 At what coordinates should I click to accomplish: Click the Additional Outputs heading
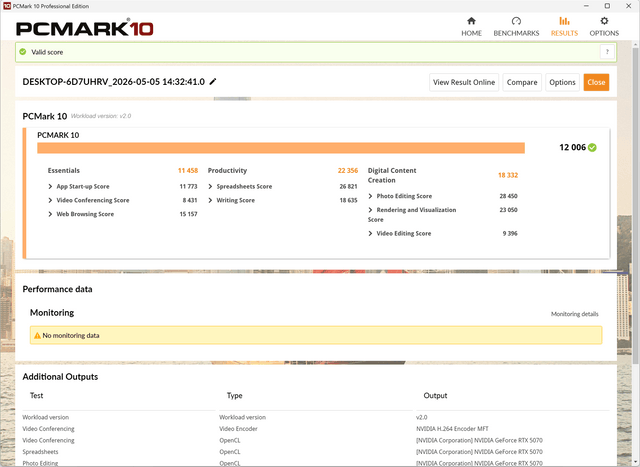point(60,377)
